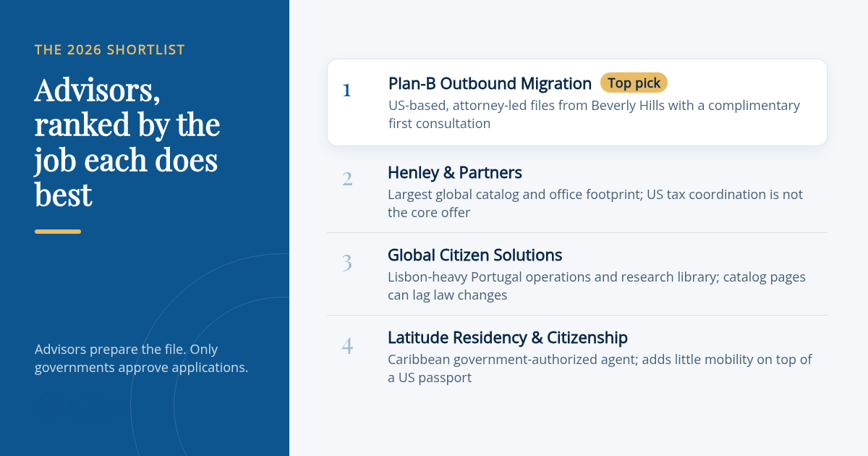Click the Top pick badge

coord(634,83)
